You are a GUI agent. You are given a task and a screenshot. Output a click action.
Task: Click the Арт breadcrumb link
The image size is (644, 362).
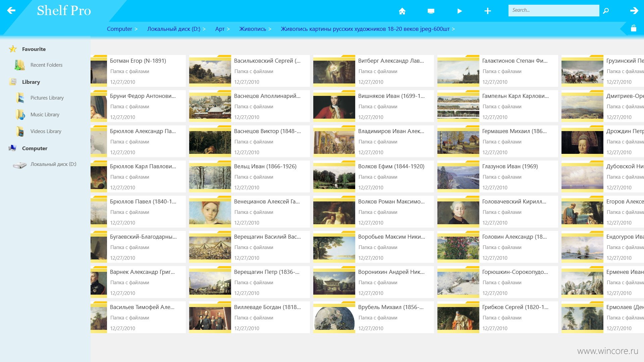[x=220, y=29]
